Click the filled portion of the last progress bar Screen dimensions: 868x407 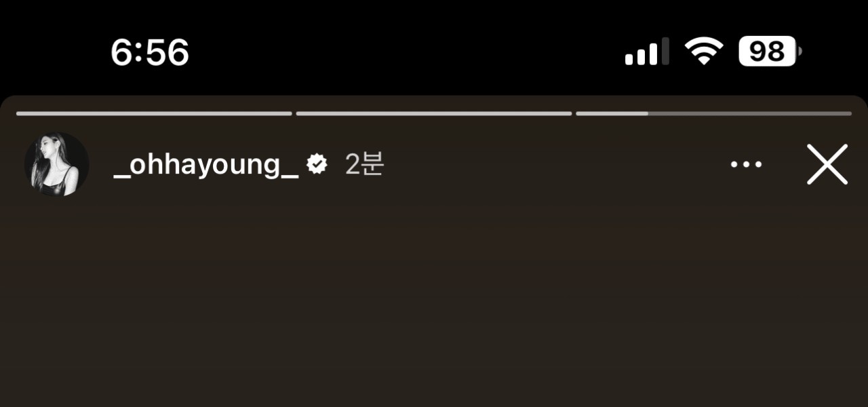tap(612, 113)
